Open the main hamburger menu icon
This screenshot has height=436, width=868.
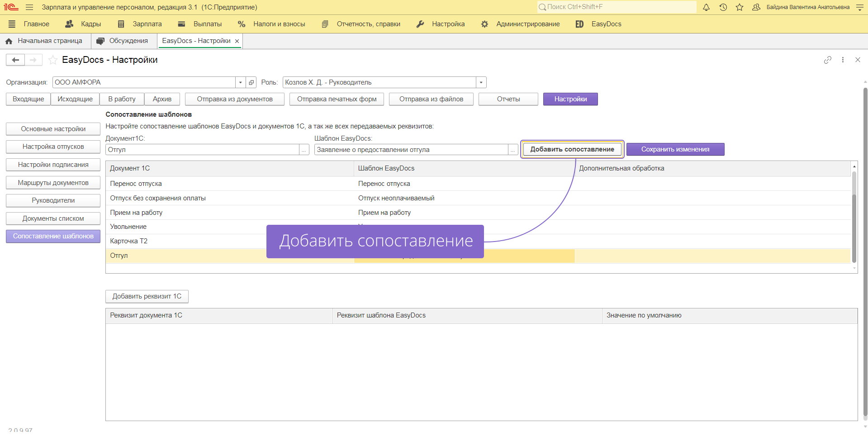pyautogui.click(x=29, y=7)
